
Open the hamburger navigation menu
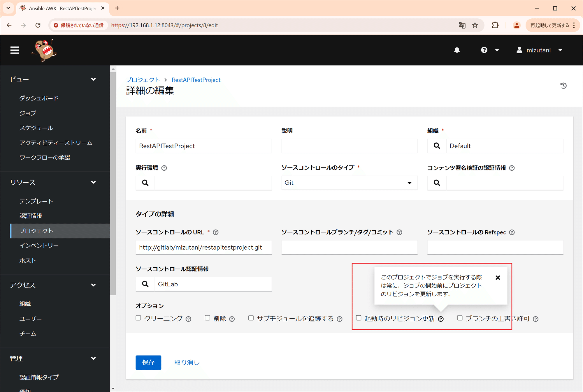point(15,50)
